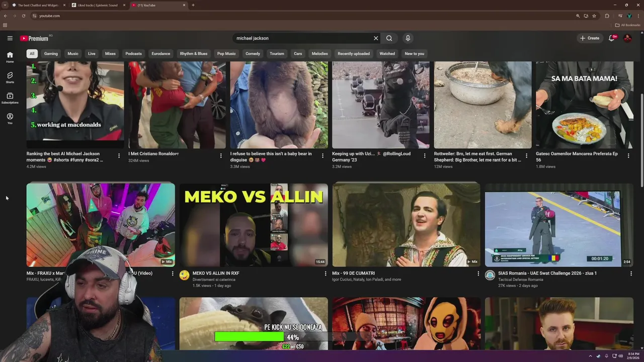Close the Epidemic Sound browser tab
644x362 pixels.
click(124, 5)
